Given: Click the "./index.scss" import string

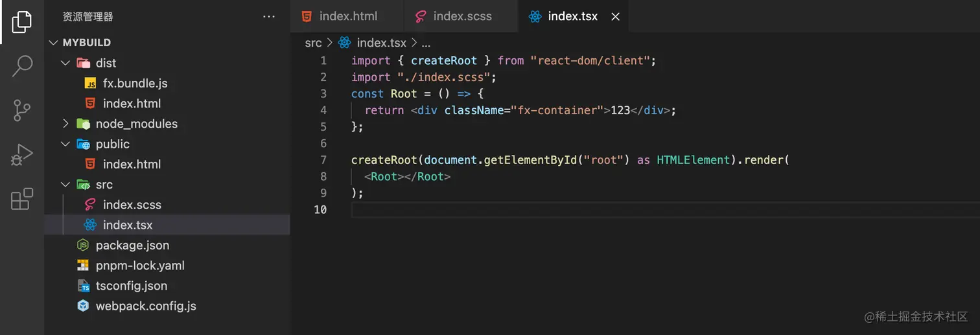Looking at the screenshot, I should click(444, 77).
